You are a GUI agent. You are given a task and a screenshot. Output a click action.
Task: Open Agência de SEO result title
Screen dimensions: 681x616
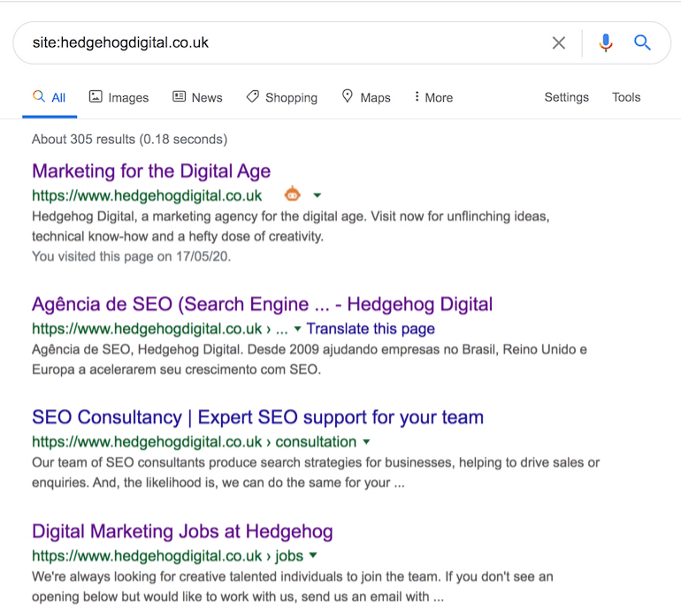(263, 304)
